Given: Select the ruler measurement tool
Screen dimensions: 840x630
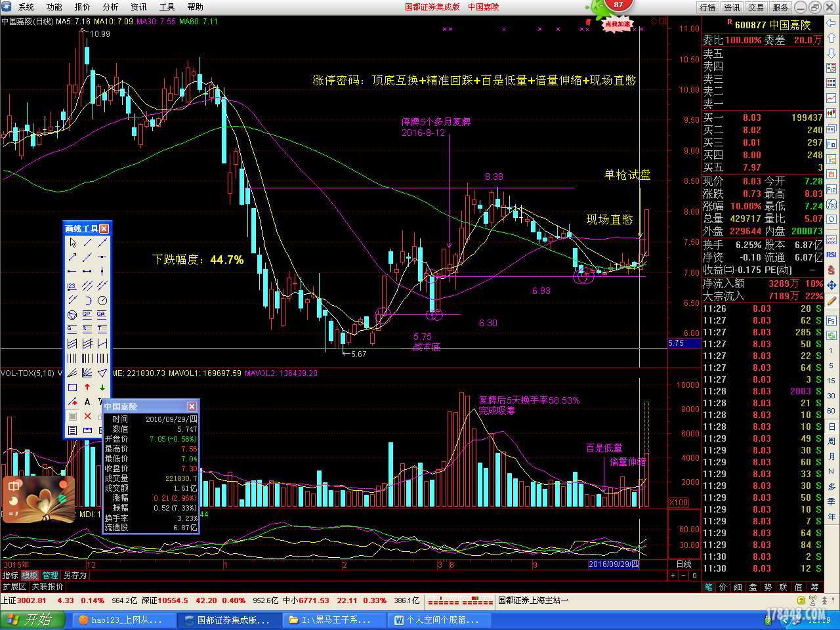Looking at the screenshot, I should [87, 430].
